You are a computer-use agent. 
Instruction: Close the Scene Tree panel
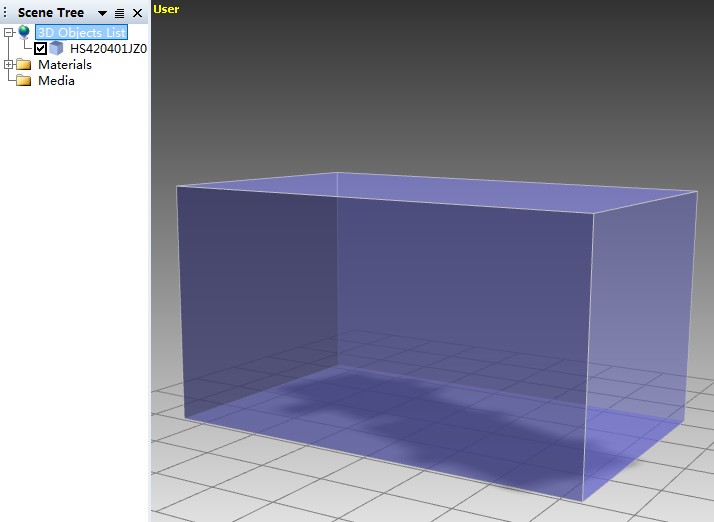coord(138,13)
